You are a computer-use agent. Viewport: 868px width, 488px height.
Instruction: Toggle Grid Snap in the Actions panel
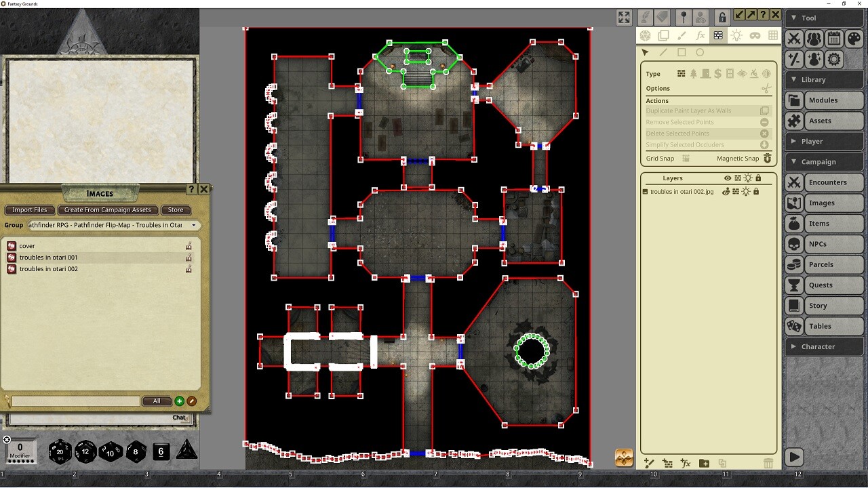[x=687, y=158]
